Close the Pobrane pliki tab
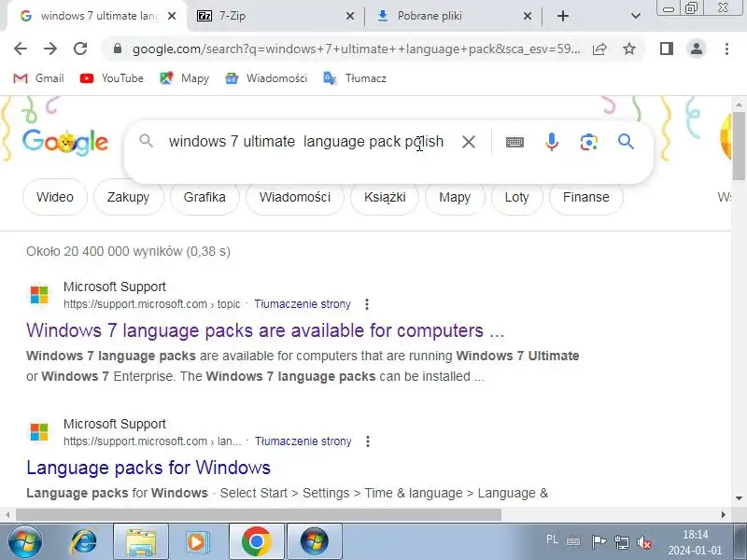Screen dimensions: 747x560 pyautogui.click(x=528, y=16)
